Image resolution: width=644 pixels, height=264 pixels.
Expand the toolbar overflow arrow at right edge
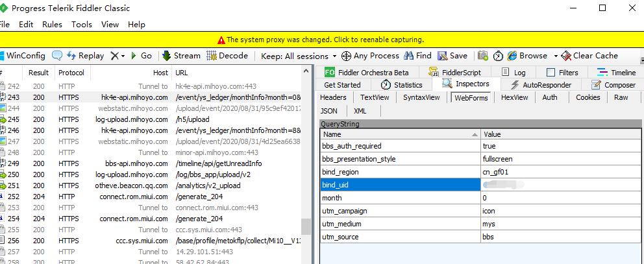click(642, 61)
